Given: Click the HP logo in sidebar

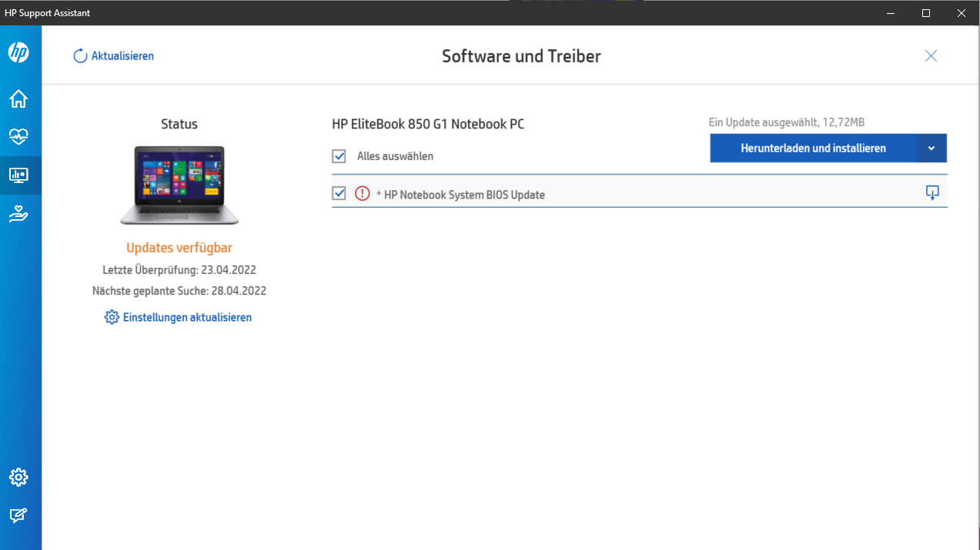Looking at the screenshot, I should (18, 52).
